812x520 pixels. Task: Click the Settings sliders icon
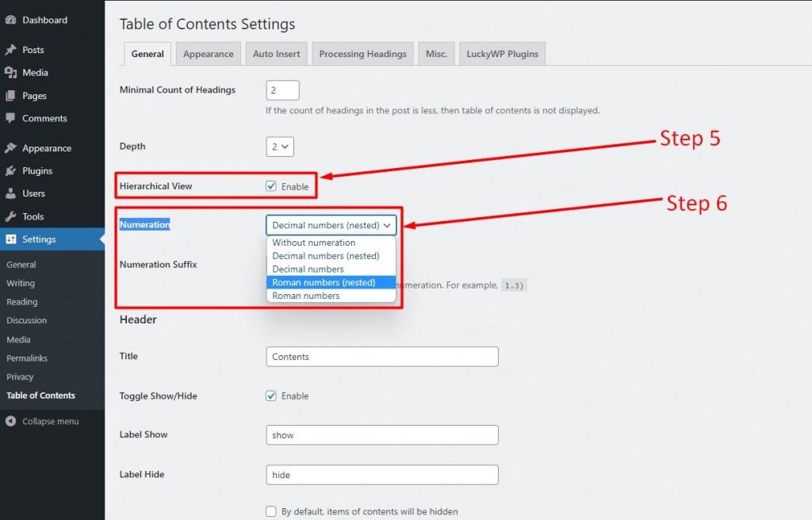coord(10,239)
